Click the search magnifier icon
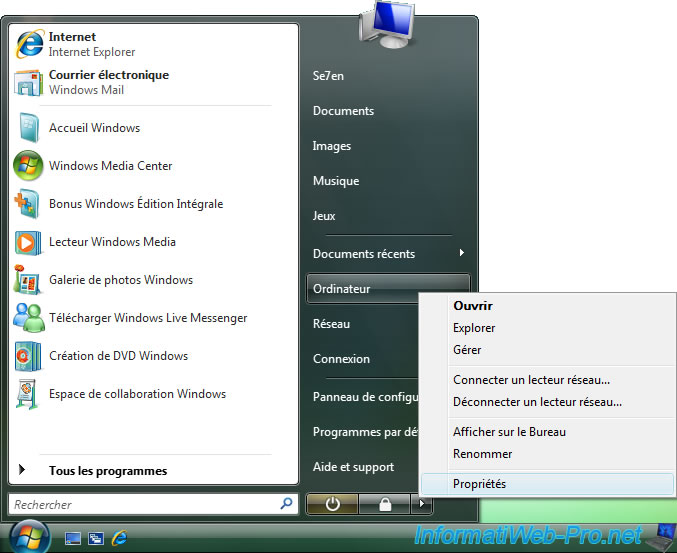The width and height of the screenshot is (677, 553). point(286,503)
